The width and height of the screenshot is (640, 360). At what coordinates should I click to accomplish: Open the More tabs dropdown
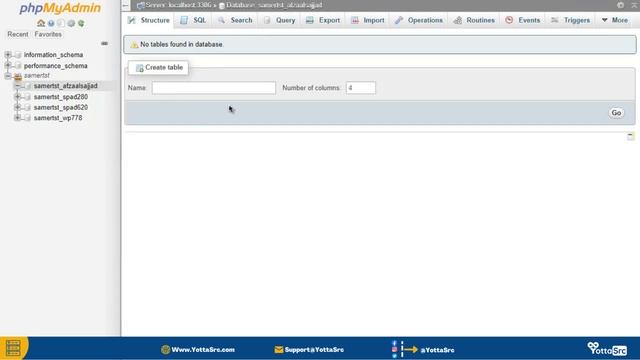[x=615, y=20]
